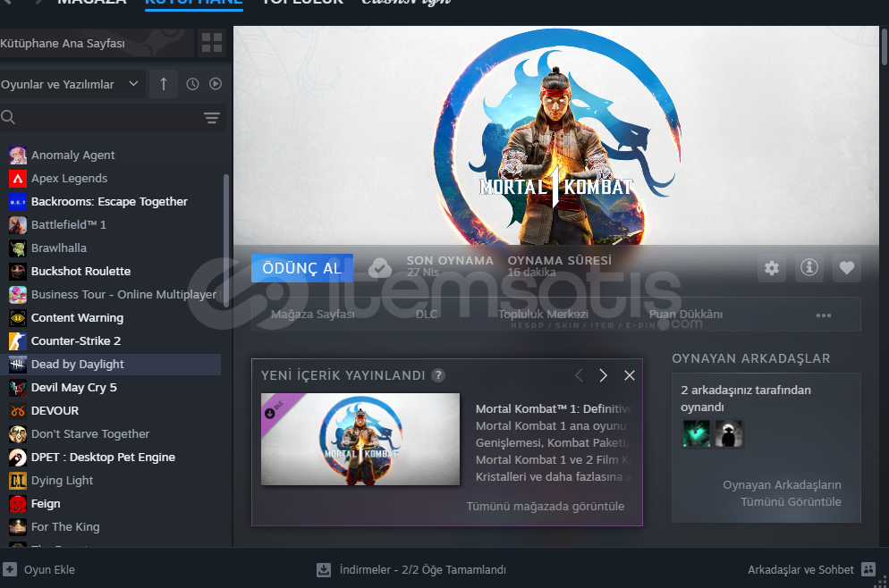Select Business Tour - Online Multiplayer
Viewport: 889px width, 588px height.
pyautogui.click(x=110, y=295)
